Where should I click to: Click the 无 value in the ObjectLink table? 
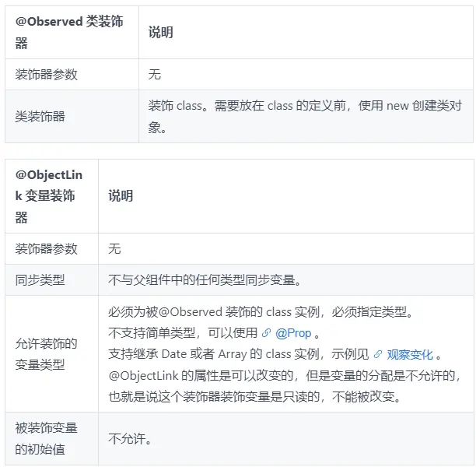(x=114, y=249)
